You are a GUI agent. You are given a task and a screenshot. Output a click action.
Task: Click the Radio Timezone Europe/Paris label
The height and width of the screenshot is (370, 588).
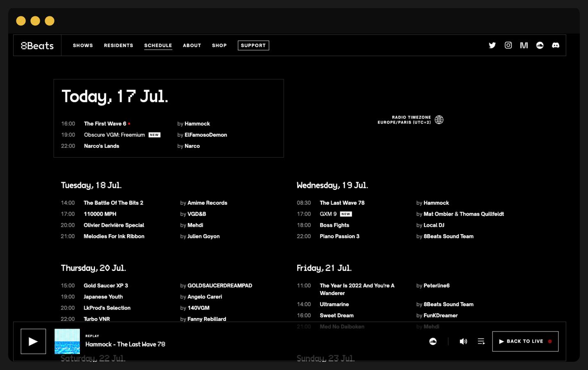click(404, 120)
